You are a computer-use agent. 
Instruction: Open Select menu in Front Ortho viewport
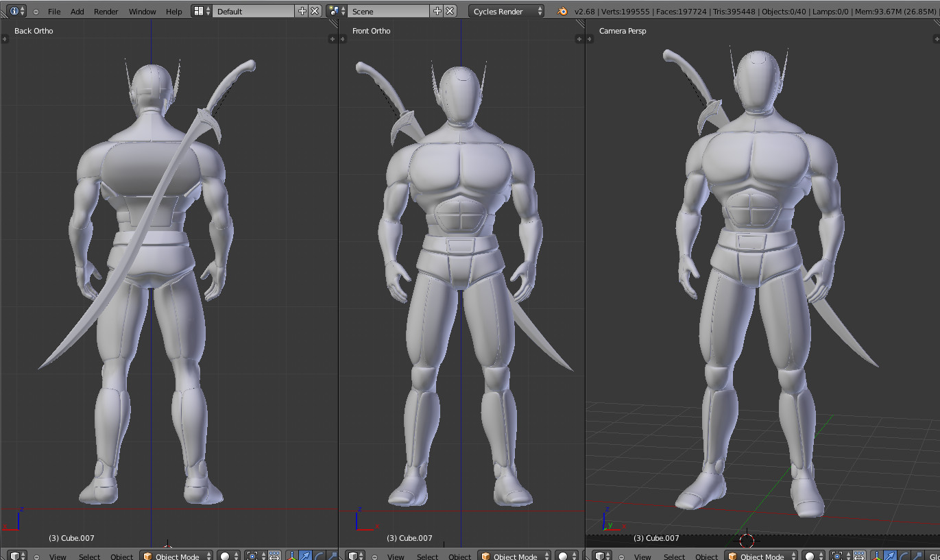point(427,557)
